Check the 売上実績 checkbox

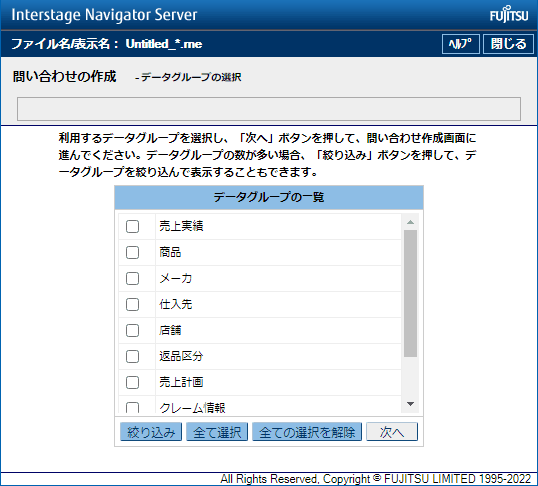132,227
